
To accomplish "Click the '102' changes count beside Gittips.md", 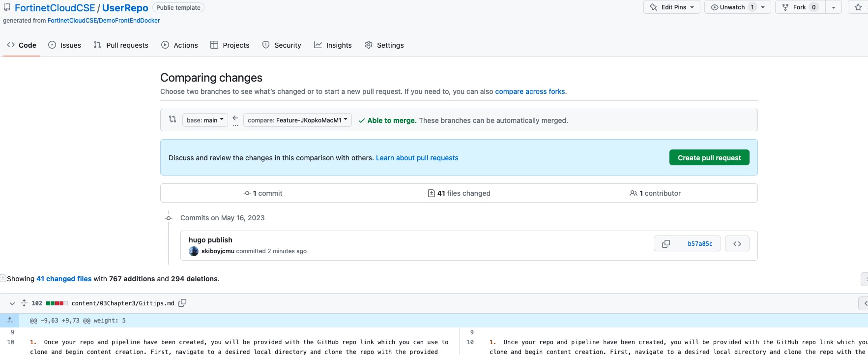I will (x=37, y=303).
